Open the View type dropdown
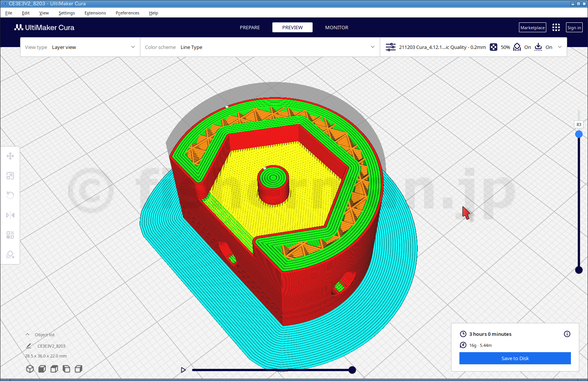This screenshot has width=588, height=381. [x=80, y=47]
